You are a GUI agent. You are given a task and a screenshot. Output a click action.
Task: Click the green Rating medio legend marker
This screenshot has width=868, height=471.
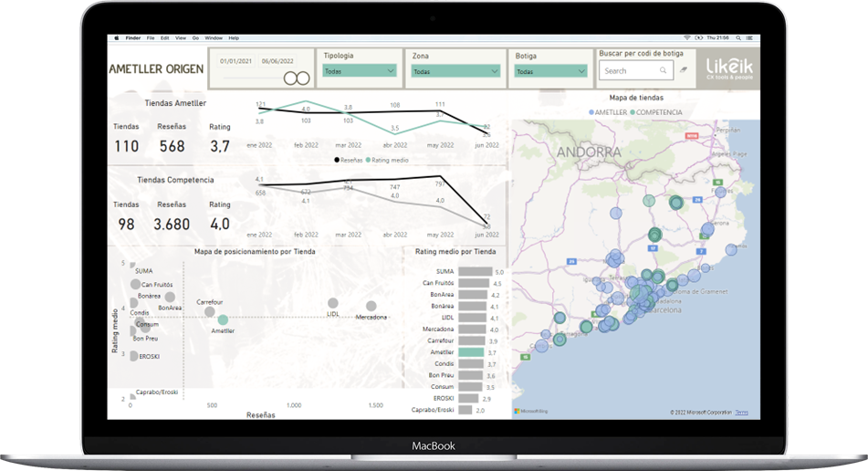368,160
